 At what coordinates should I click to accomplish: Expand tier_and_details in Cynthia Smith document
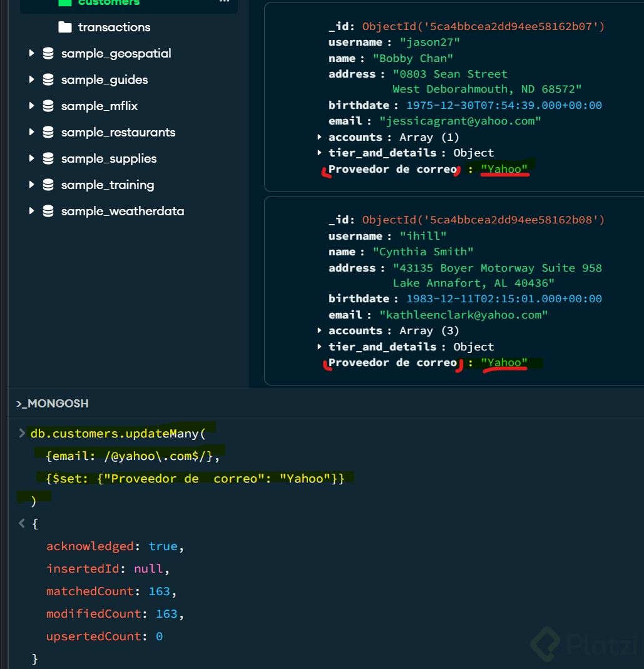click(319, 347)
